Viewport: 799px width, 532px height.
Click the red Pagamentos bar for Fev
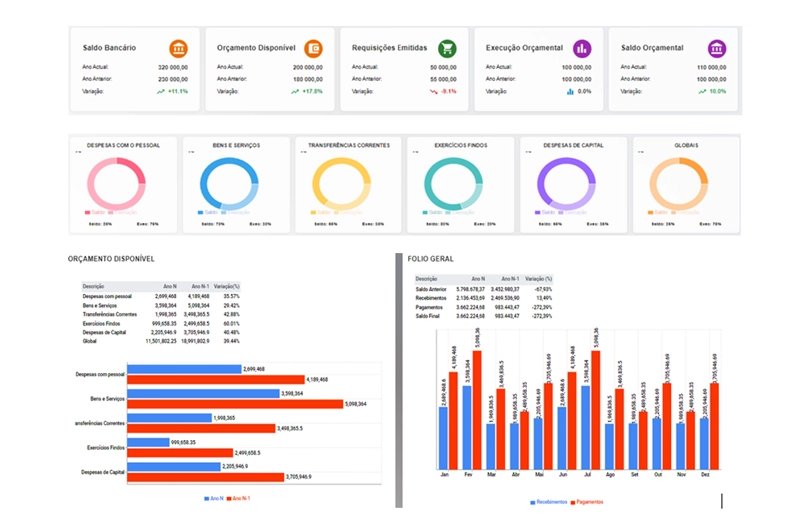coord(477,410)
